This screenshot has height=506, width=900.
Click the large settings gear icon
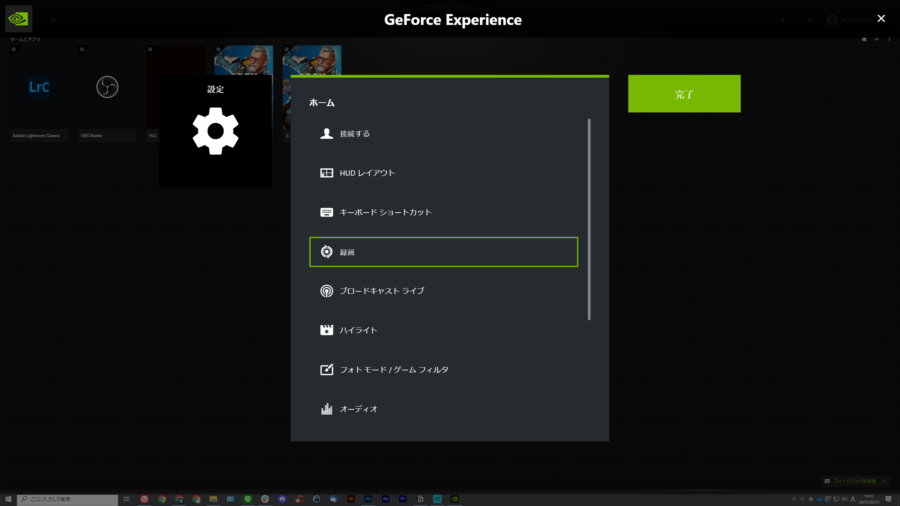(x=215, y=131)
